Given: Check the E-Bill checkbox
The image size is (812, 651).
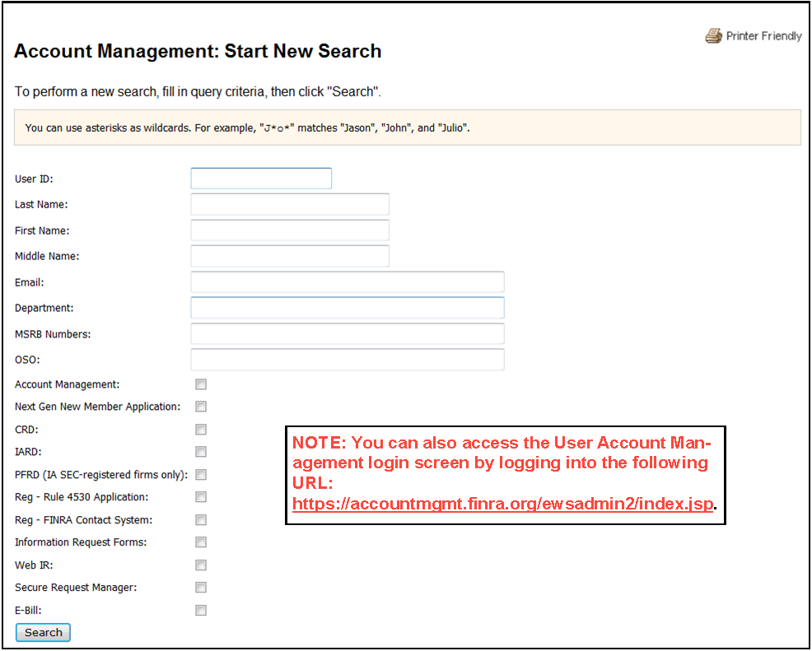Looking at the screenshot, I should pos(201,611).
